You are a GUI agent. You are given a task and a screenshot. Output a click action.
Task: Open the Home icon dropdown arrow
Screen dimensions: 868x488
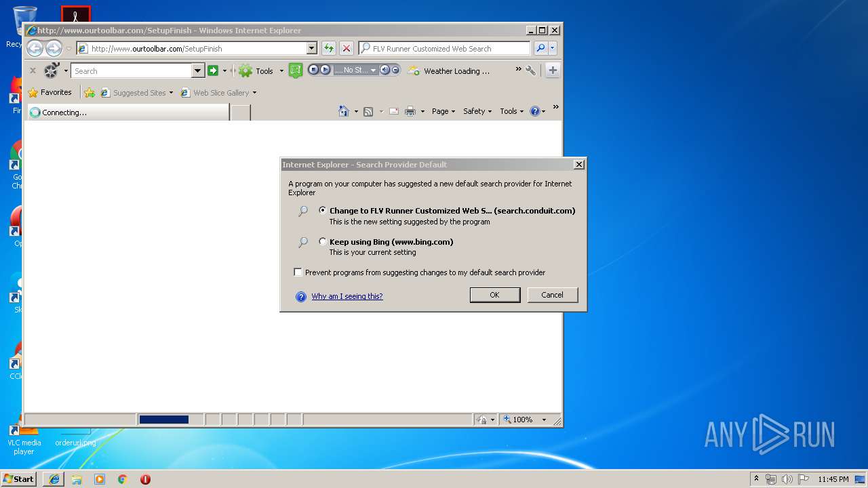tap(356, 111)
